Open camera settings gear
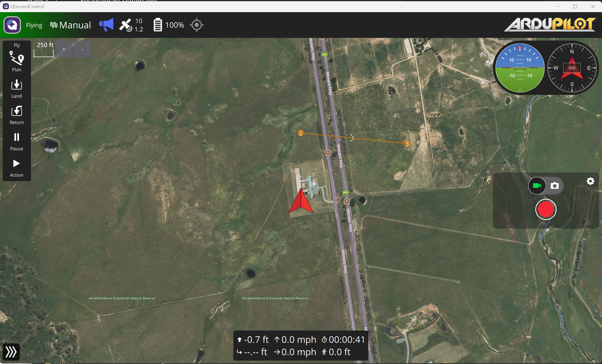This screenshot has height=364, width=602. pos(590,181)
